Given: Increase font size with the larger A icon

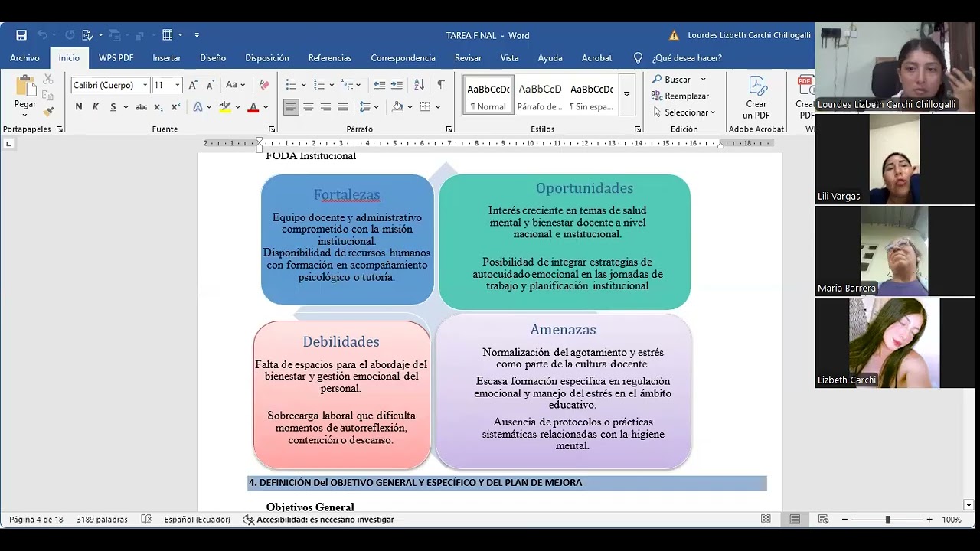Looking at the screenshot, I should point(194,85).
